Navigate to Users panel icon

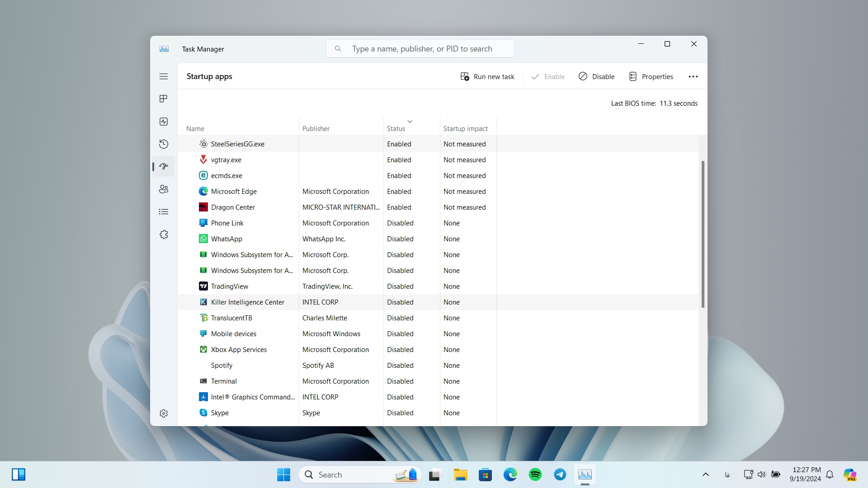click(164, 189)
